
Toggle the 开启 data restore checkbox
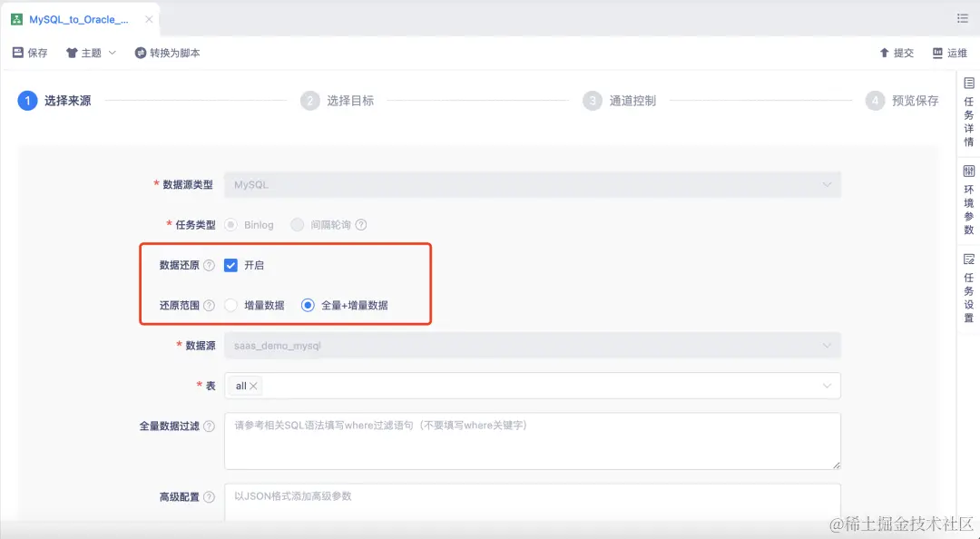(230, 265)
